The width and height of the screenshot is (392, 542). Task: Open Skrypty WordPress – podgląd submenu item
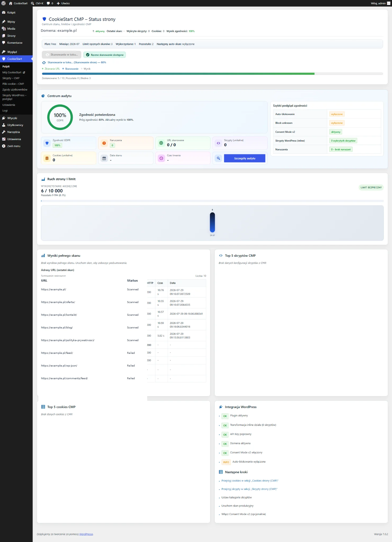[x=15, y=97]
